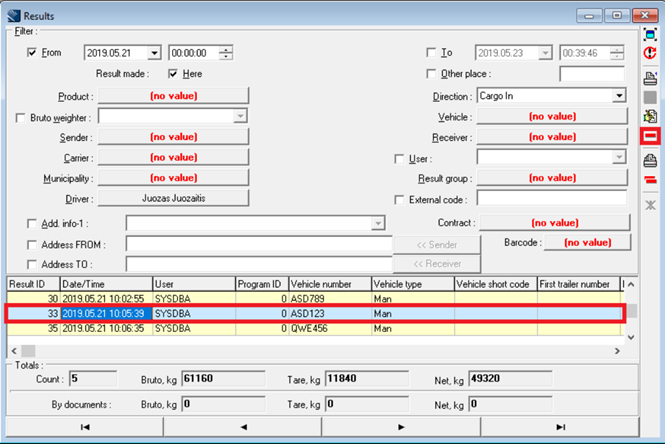Click the Program ID column header
Screen dimensions: 665x444
click(x=262, y=284)
